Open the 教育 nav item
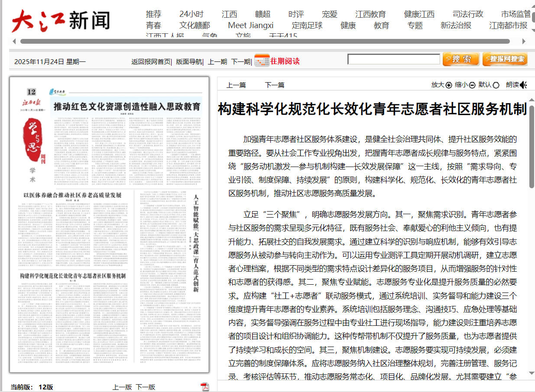 point(381,25)
